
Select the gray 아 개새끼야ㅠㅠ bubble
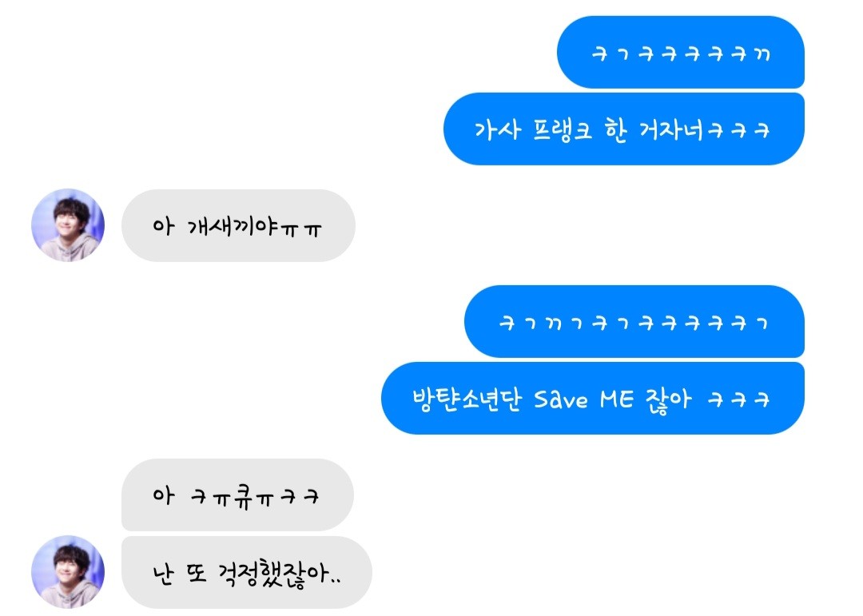238,225
